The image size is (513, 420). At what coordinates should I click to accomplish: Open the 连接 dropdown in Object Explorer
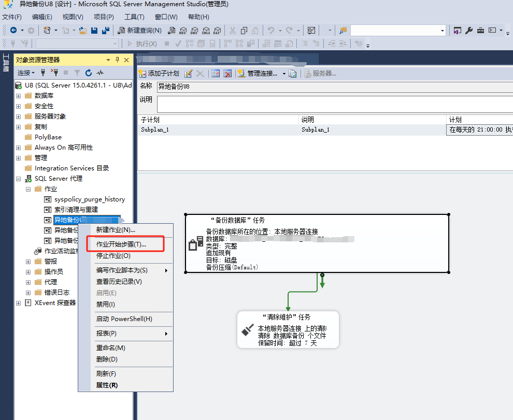click(x=26, y=73)
